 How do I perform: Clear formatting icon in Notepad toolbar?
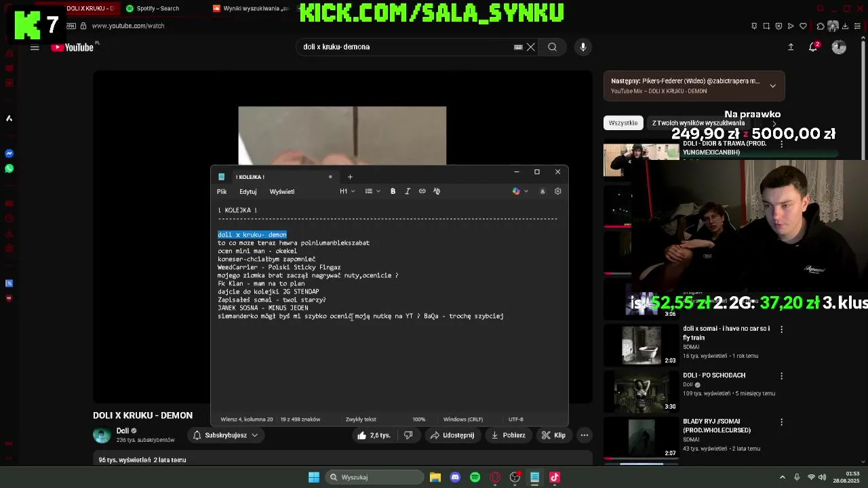pyautogui.click(x=437, y=191)
